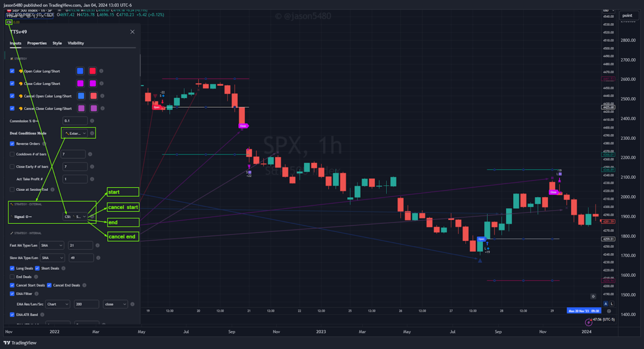The height and width of the screenshot is (349, 644).
Task: Enable Close Early # of bars checkbox
Action: coord(12,167)
